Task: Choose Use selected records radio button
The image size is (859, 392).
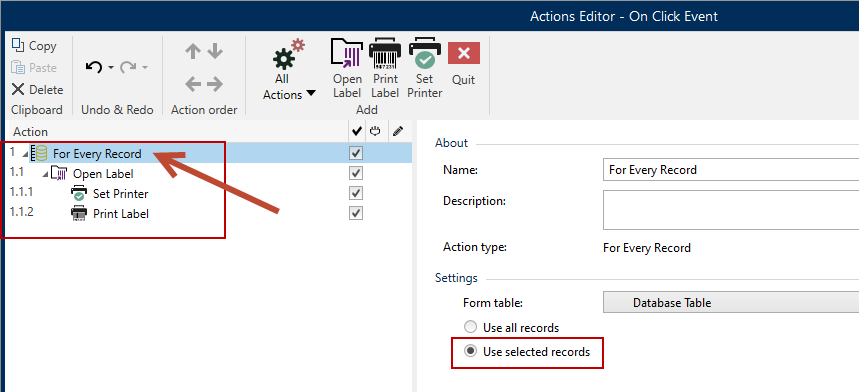Action: pos(527,352)
